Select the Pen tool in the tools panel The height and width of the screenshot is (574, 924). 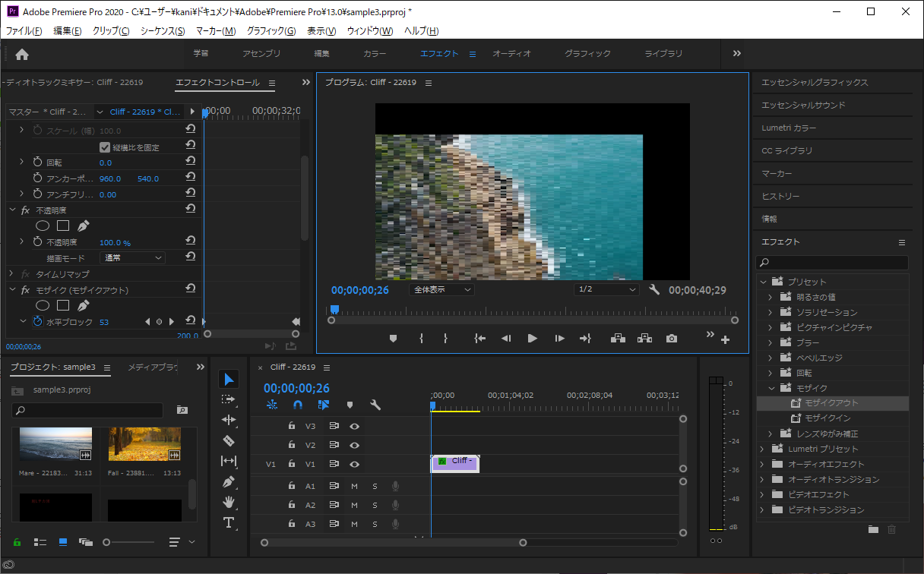point(229,481)
